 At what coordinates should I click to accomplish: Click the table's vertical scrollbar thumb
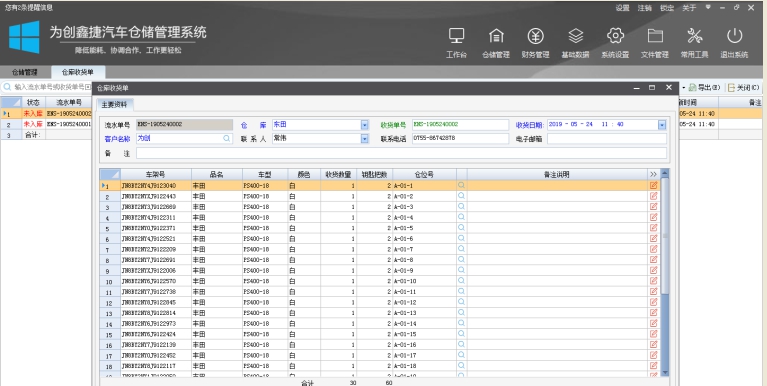pos(664,236)
